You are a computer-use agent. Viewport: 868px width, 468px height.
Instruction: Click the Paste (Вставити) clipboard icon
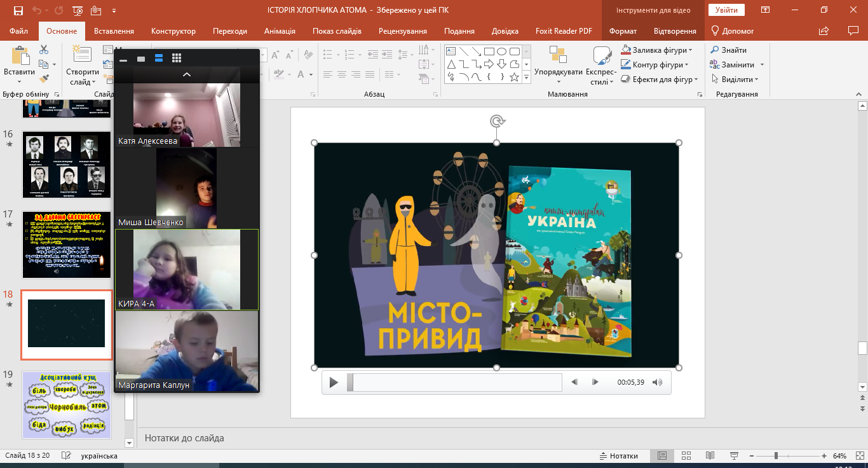click(20, 55)
